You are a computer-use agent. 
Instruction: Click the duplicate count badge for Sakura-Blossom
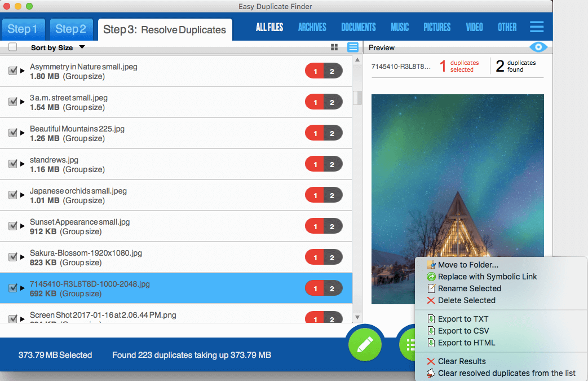point(324,257)
